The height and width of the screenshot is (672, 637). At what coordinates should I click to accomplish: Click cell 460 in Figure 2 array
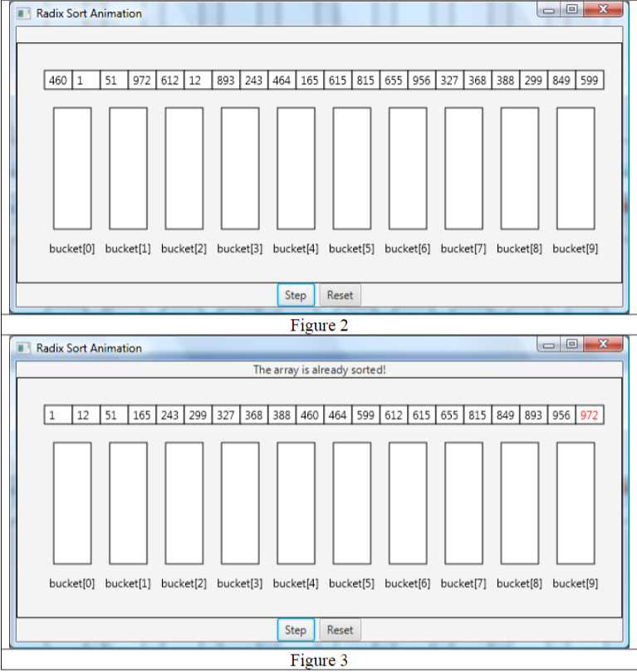(58, 80)
